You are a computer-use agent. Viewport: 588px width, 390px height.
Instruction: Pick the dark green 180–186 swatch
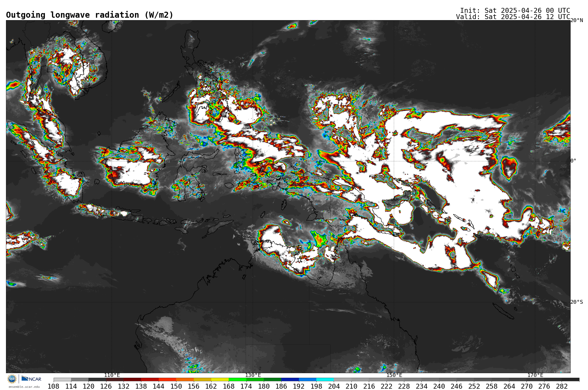tap(272, 380)
